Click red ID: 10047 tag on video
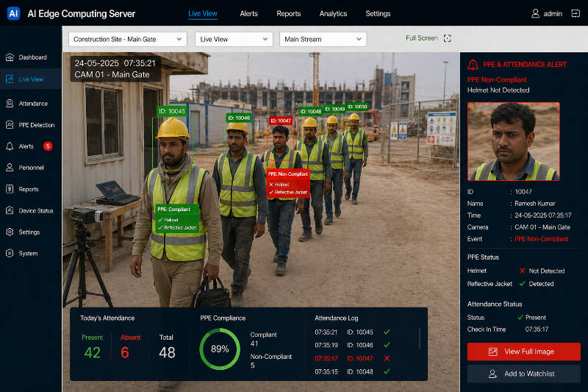 click(281, 121)
